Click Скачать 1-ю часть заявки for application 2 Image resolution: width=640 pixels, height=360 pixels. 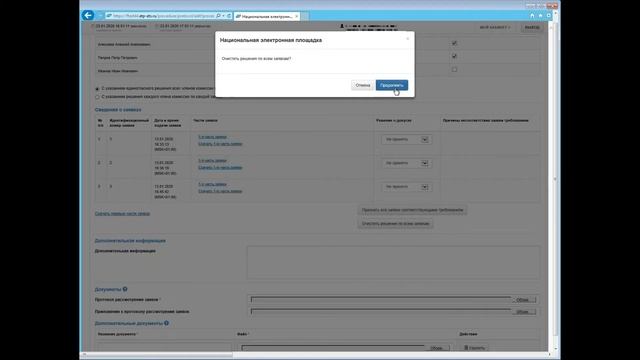pyautogui.click(x=220, y=168)
